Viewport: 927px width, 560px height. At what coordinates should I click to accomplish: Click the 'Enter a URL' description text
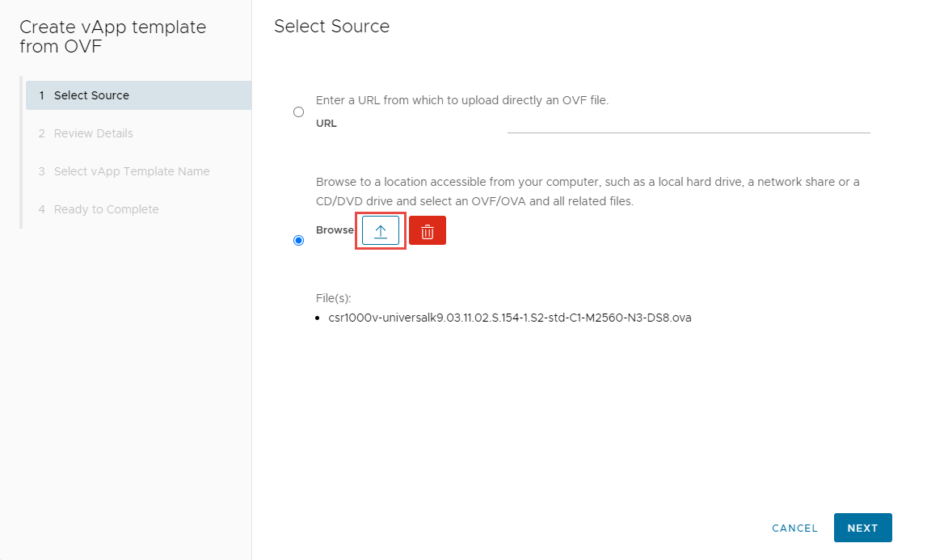461,100
